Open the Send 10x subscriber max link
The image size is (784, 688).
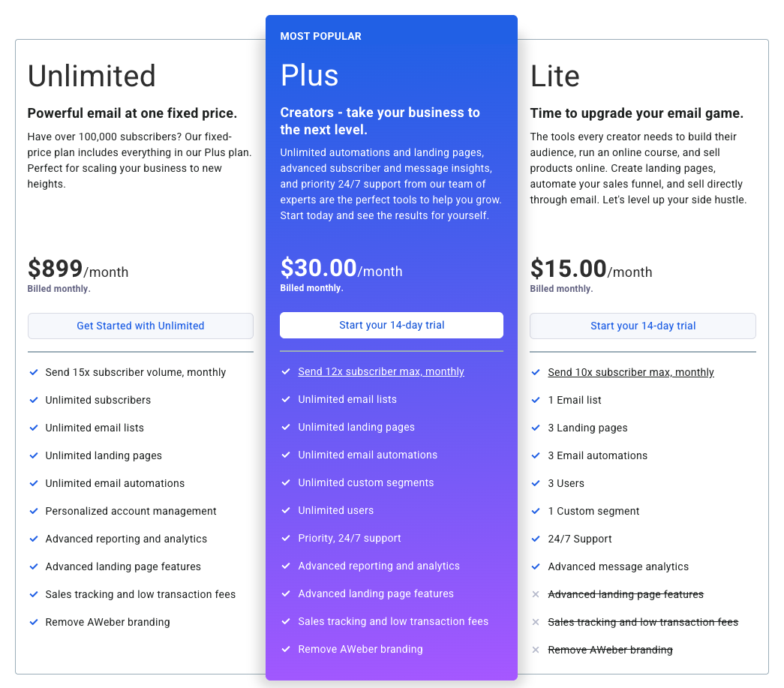(630, 372)
